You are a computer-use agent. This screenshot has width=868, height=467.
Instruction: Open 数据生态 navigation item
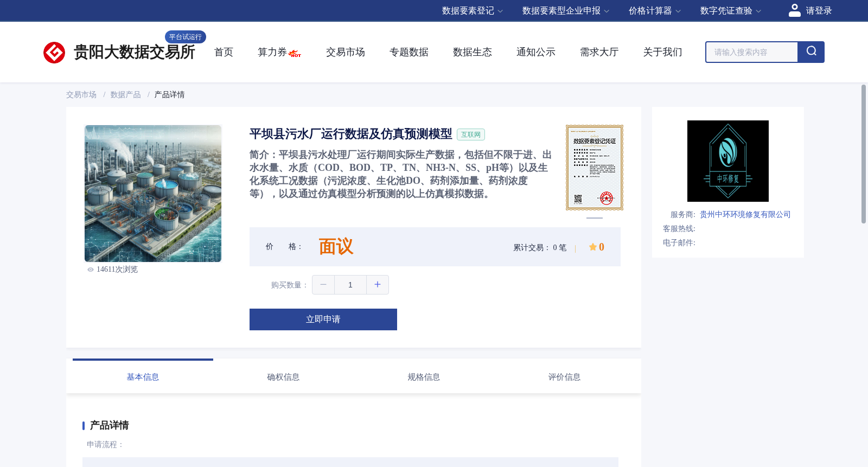tap(473, 52)
